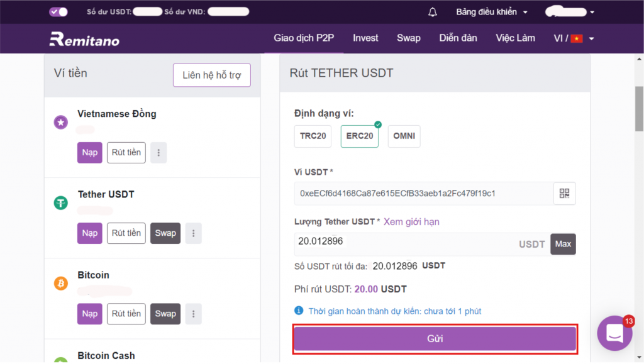The height and width of the screenshot is (364, 644).
Task: Click the Bitcoin wallet name
Action: [x=94, y=275]
